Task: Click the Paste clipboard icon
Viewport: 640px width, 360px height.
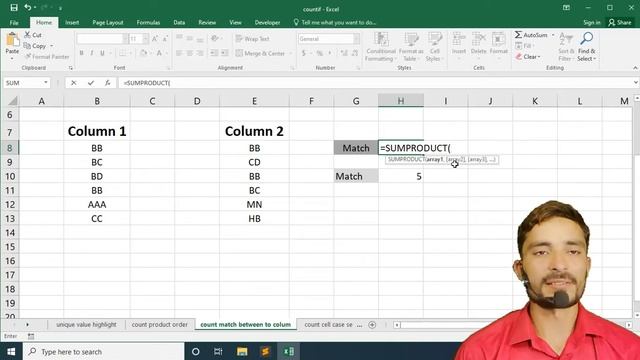Action: 12,40
